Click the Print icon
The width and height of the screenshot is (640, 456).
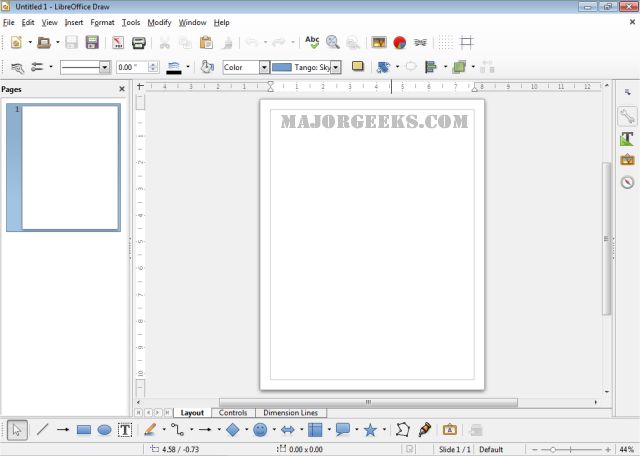[139, 42]
